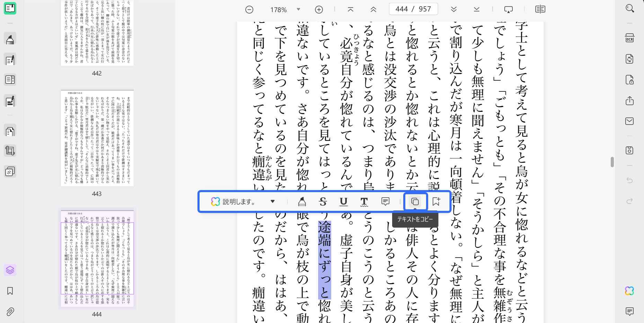Open the comments list panel at bottom right
The width and height of the screenshot is (644, 323).
630,312
